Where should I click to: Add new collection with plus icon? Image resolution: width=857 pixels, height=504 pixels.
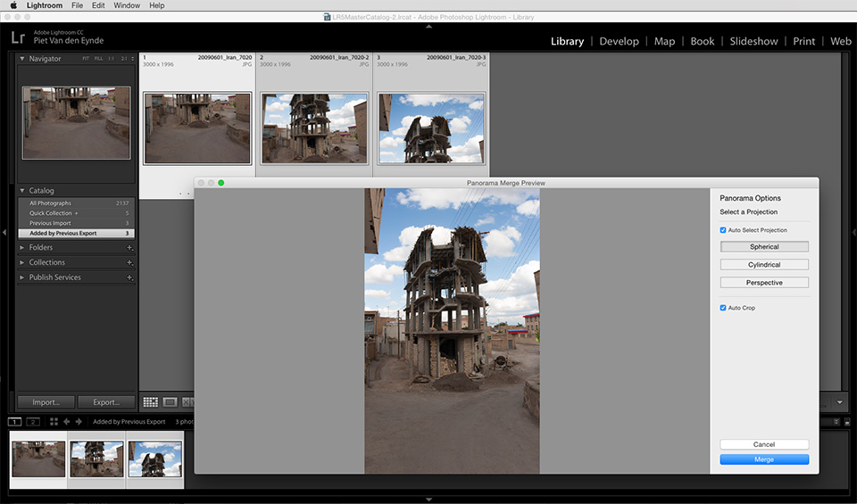point(129,262)
